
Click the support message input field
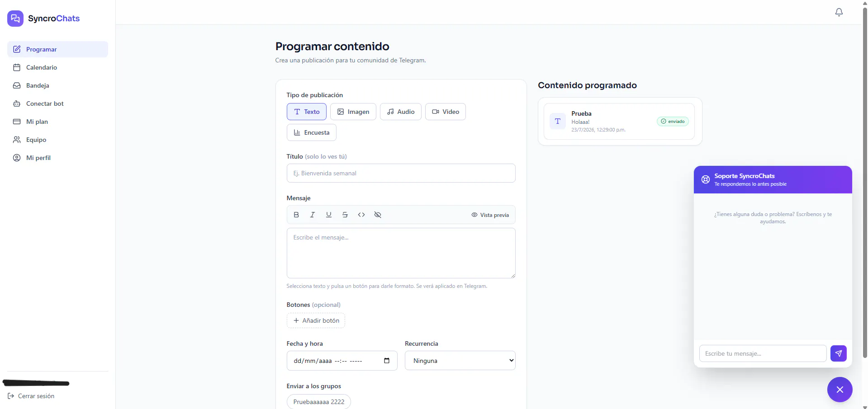point(763,353)
